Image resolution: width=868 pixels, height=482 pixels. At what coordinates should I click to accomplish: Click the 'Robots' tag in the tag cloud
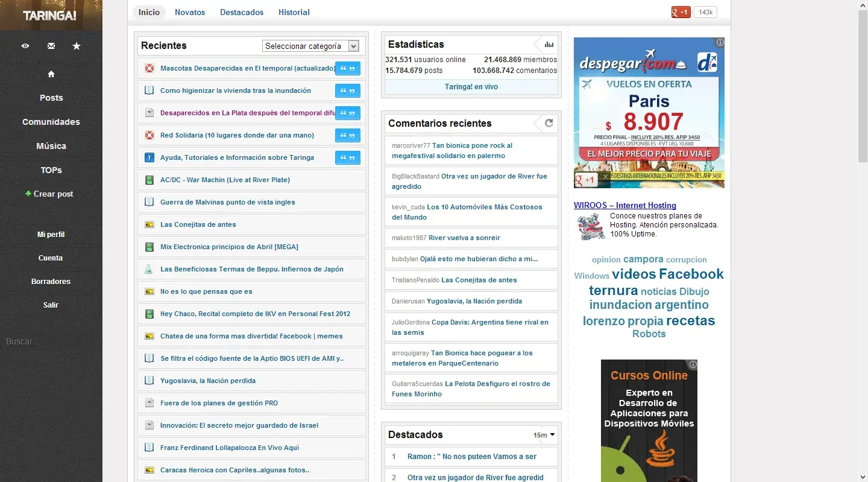click(649, 334)
